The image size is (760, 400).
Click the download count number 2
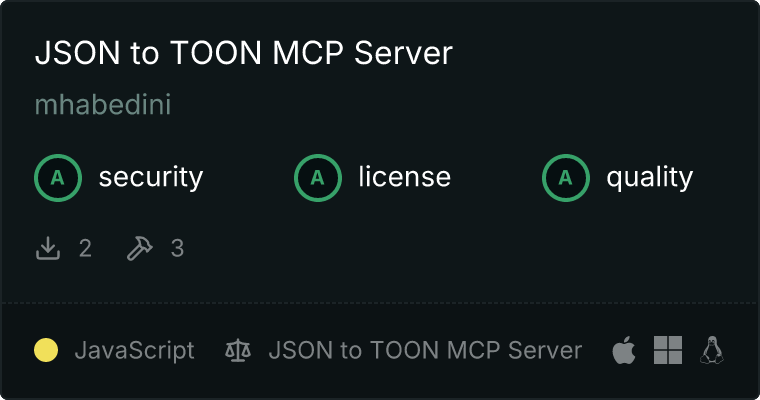(x=85, y=248)
